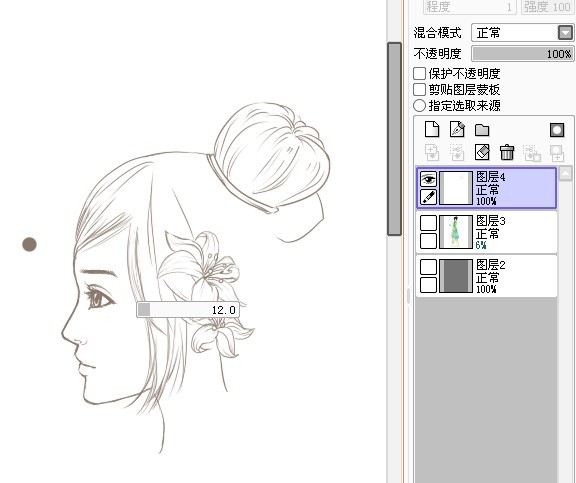Open the 正常 blend mode combo box
Viewport: 576px width, 483px height.
[522, 33]
